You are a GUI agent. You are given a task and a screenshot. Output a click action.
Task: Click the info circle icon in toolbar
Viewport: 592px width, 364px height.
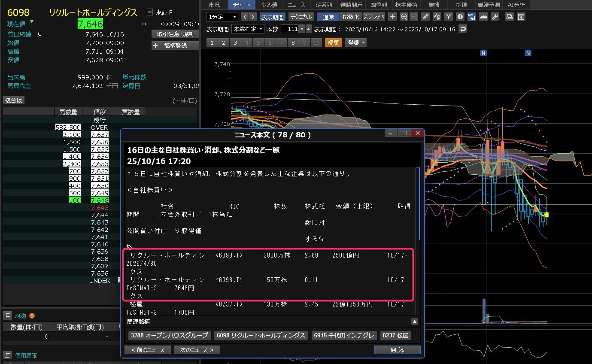tap(460, 17)
